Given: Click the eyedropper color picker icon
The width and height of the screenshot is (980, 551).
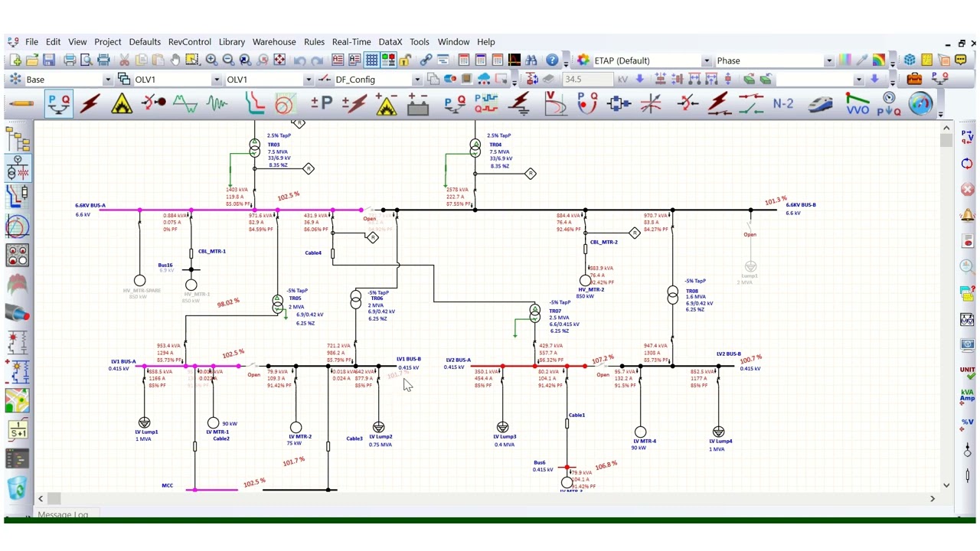Looking at the screenshot, I should 861,60.
